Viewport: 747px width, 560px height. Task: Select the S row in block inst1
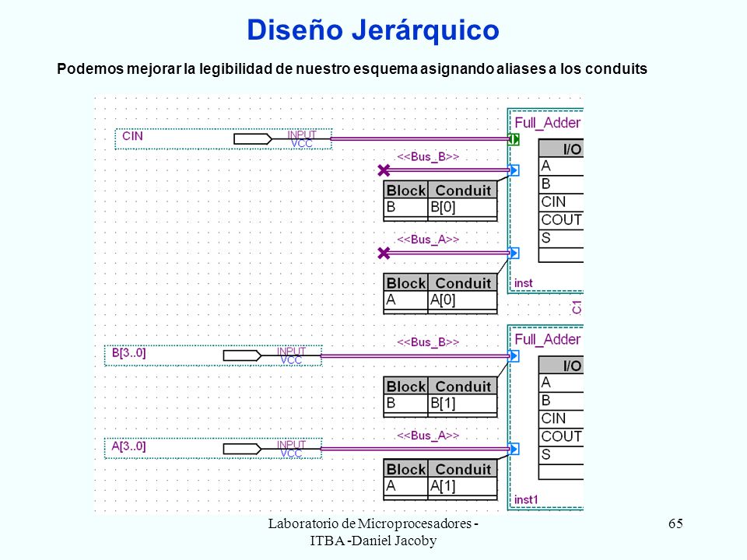click(x=561, y=455)
